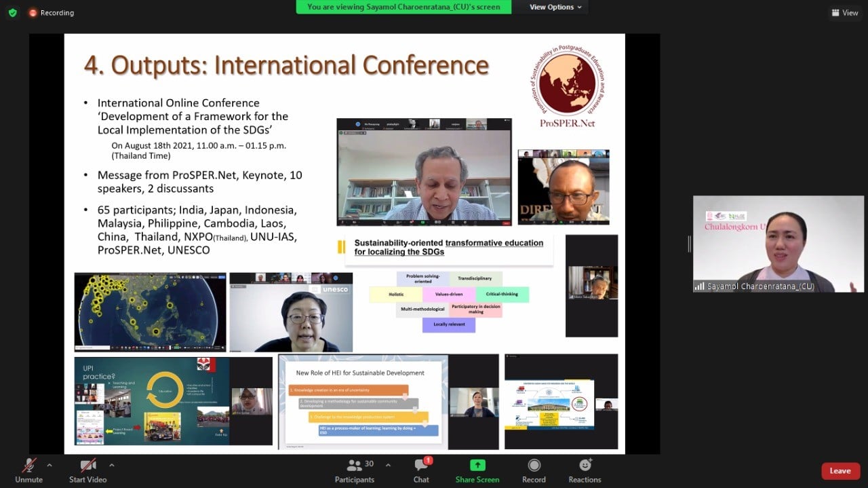Change layout with the View button
This screenshot has height=488, width=868.
pyautogui.click(x=845, y=12)
